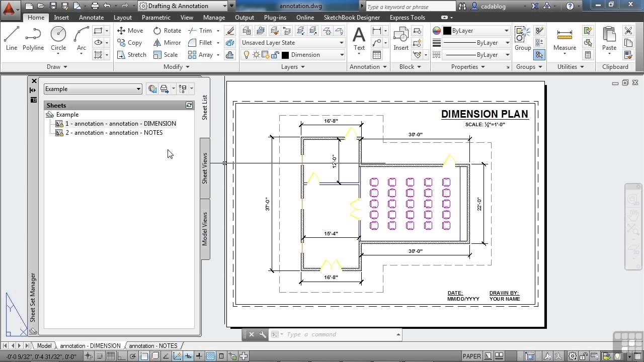This screenshot has height=362, width=644.
Task: Expand the Drafting & Annotation workspace dropdown
Action: pos(186,6)
